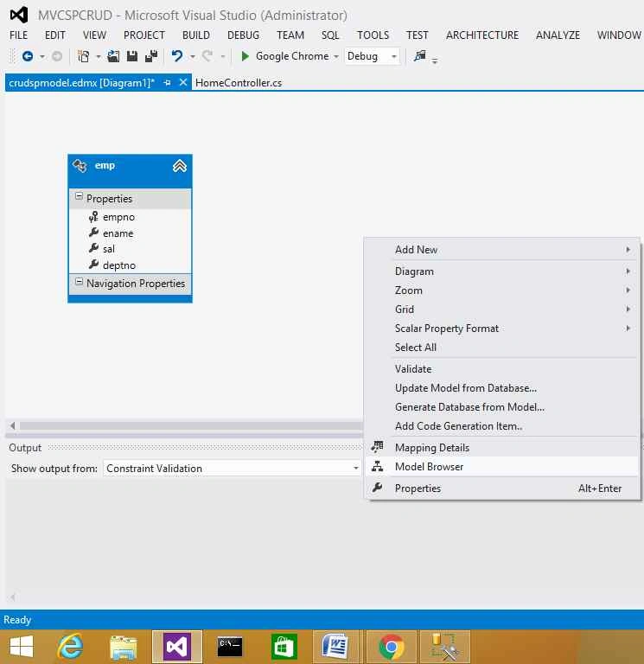Choose Select All in context menu
This screenshot has width=644, height=664.
[x=501, y=348]
